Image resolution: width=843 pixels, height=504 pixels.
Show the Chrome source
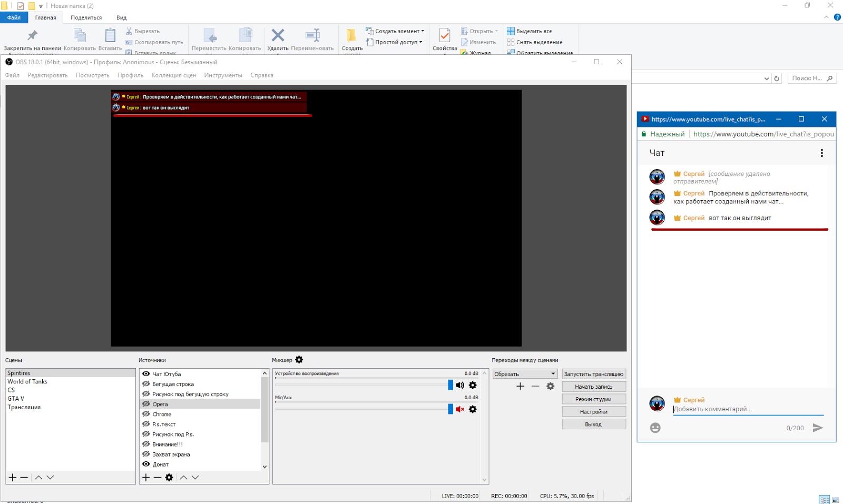click(x=146, y=414)
